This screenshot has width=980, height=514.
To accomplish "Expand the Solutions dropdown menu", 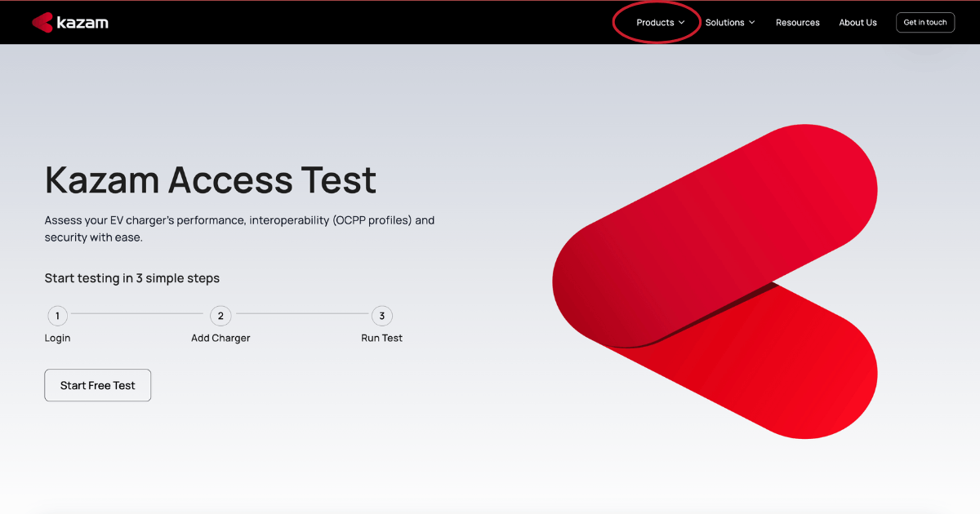I will point(730,23).
